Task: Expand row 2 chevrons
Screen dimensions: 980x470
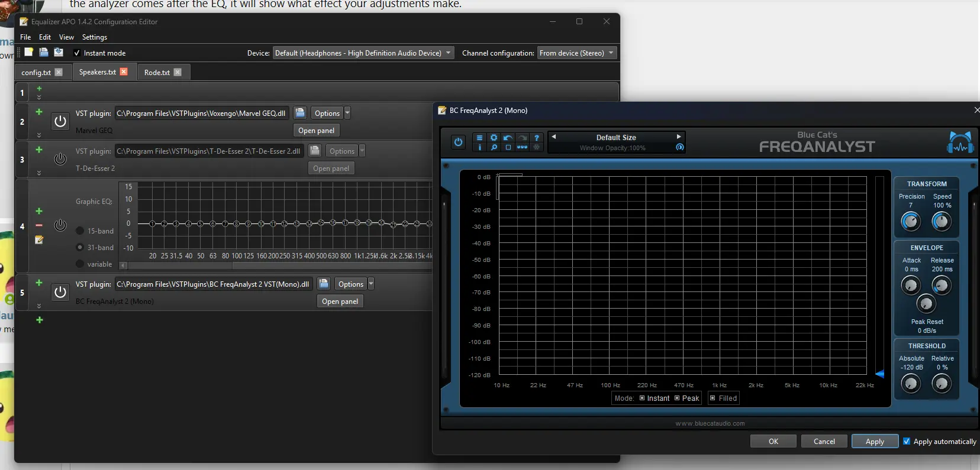Action: tap(39, 135)
